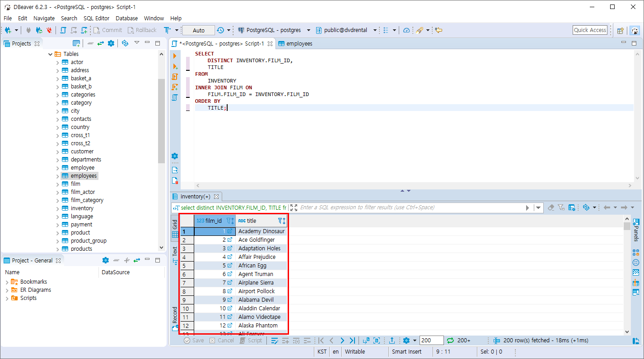Open new SQL editor script icon
Screen dimensions: 644x359
[84, 30]
